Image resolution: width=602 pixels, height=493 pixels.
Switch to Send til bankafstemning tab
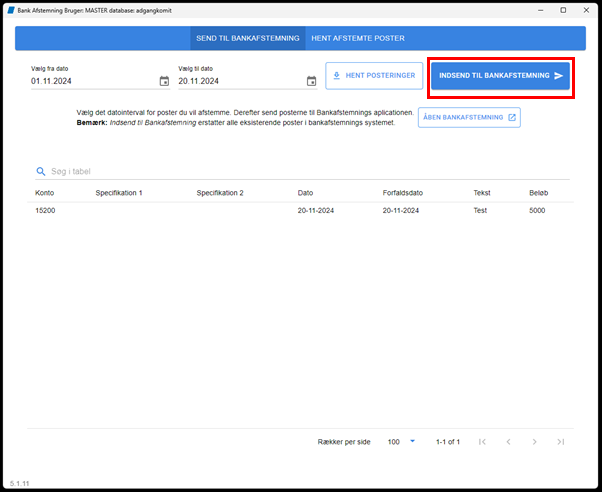[248, 38]
